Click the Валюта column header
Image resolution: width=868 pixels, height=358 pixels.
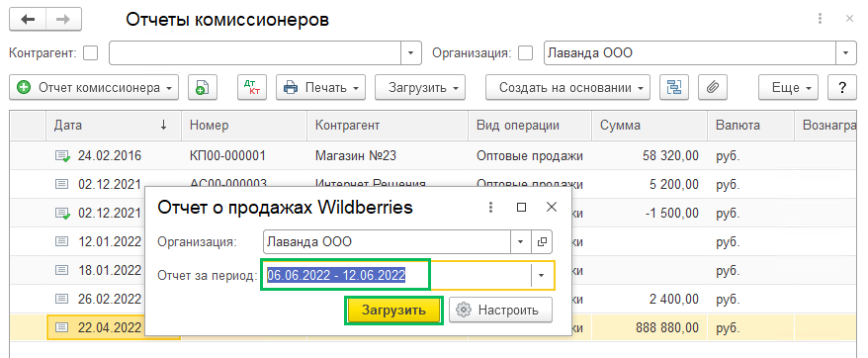click(751, 126)
